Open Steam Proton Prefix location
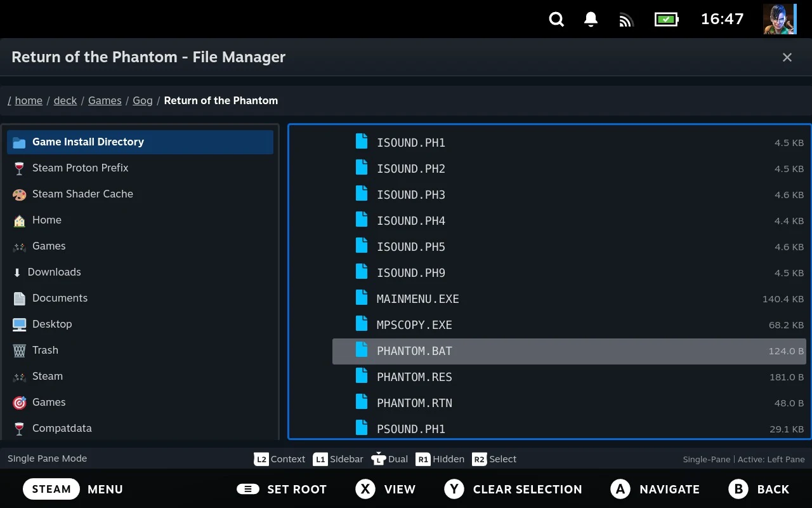This screenshot has height=508, width=812. [140, 168]
